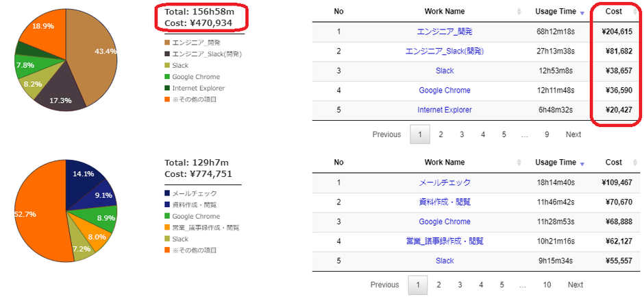644x297 pixels.
Task: Click the Internet Explorer link in the table
Action: click(444, 110)
